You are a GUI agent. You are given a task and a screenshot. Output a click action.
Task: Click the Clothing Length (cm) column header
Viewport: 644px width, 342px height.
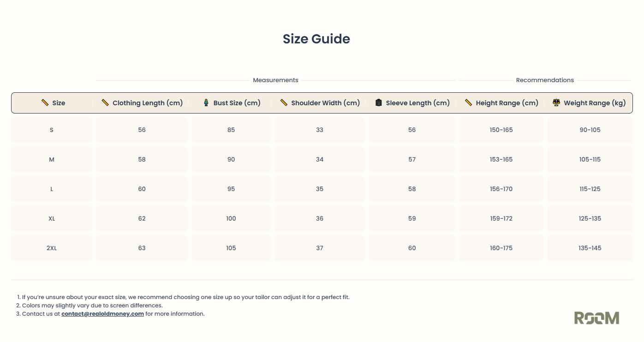(x=148, y=103)
